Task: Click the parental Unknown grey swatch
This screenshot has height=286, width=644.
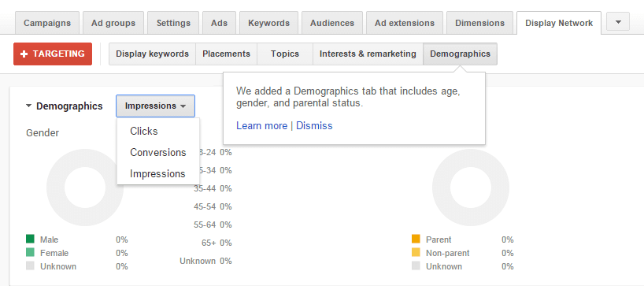Action: coord(416,266)
